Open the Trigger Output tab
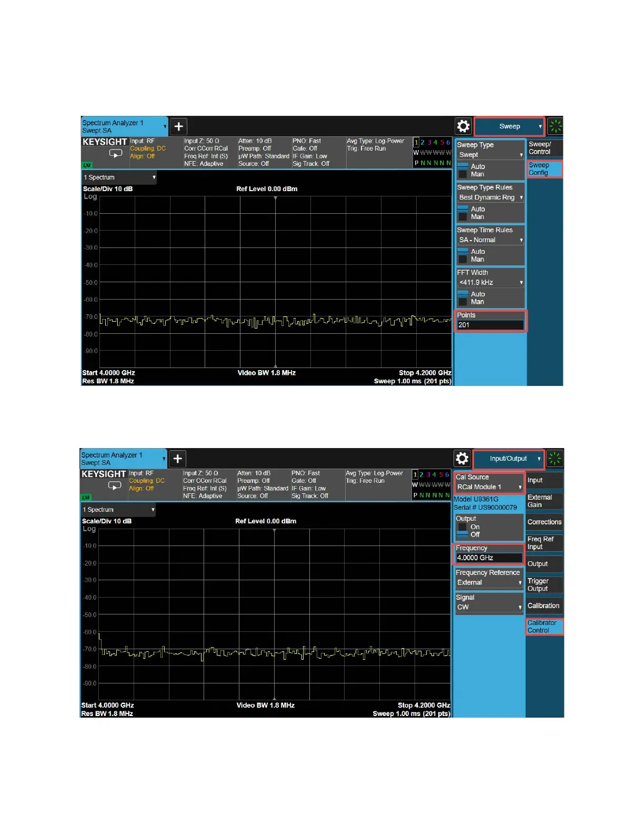Viewport: 644px width, 834px height. coord(544,585)
